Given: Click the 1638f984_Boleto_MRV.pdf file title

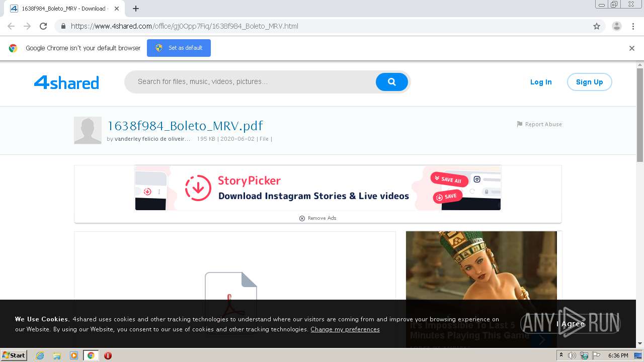Looking at the screenshot, I should tap(185, 126).
